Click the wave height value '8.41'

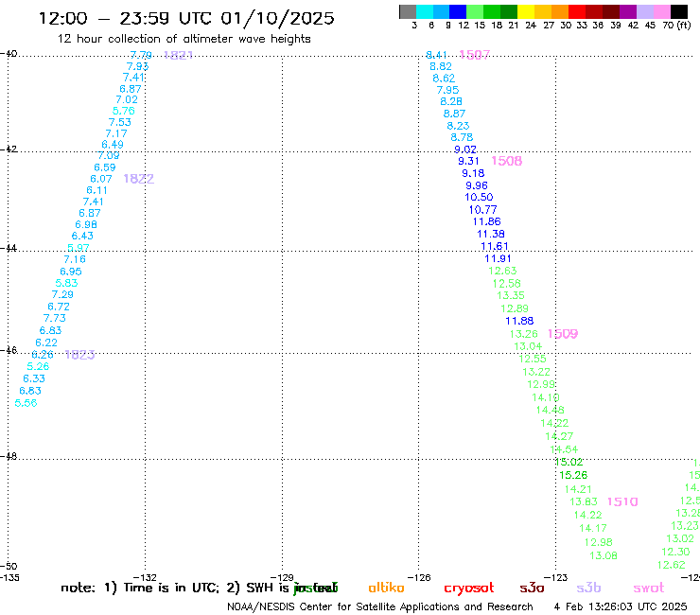[x=436, y=55]
